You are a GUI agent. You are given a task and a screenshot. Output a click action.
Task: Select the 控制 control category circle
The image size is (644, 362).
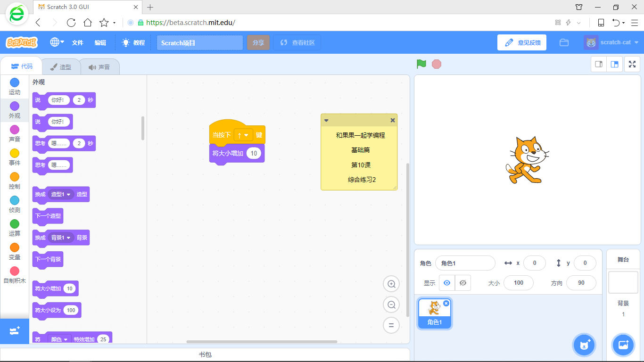coord(15,177)
